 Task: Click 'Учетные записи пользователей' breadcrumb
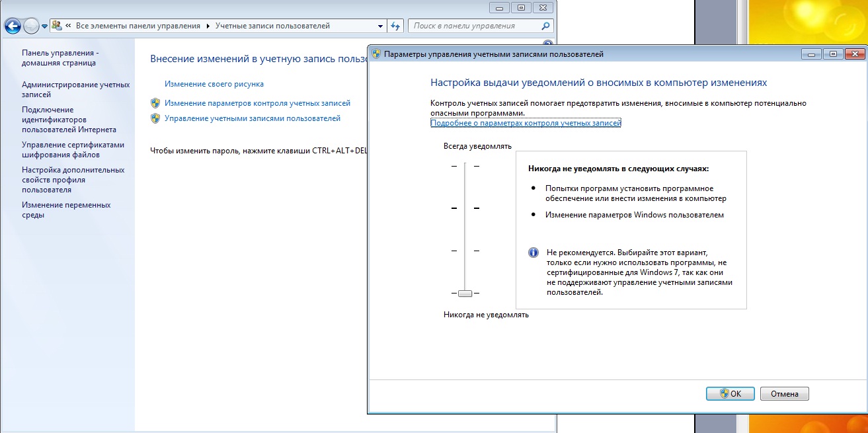272,26
